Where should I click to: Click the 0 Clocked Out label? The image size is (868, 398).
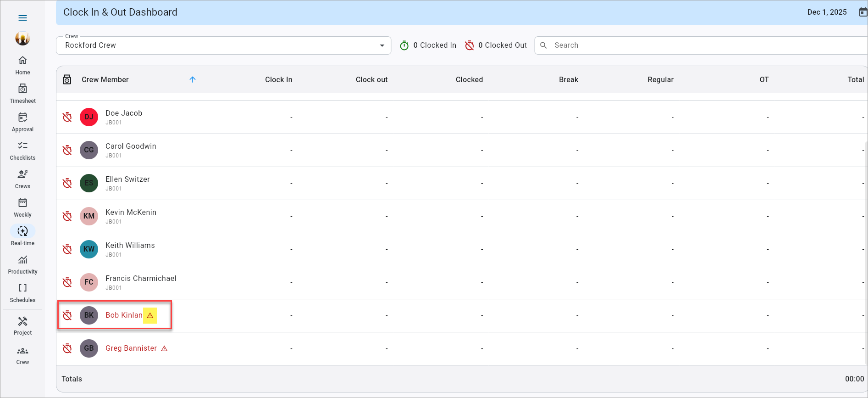[503, 45]
